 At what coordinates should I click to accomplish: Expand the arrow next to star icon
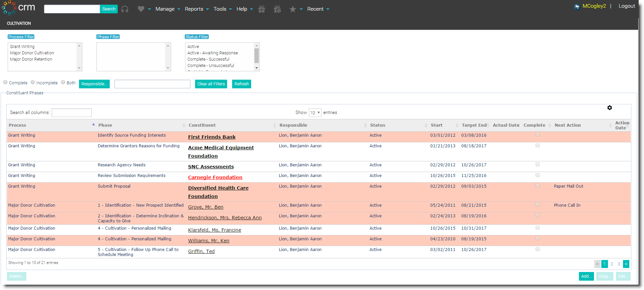(301, 9)
